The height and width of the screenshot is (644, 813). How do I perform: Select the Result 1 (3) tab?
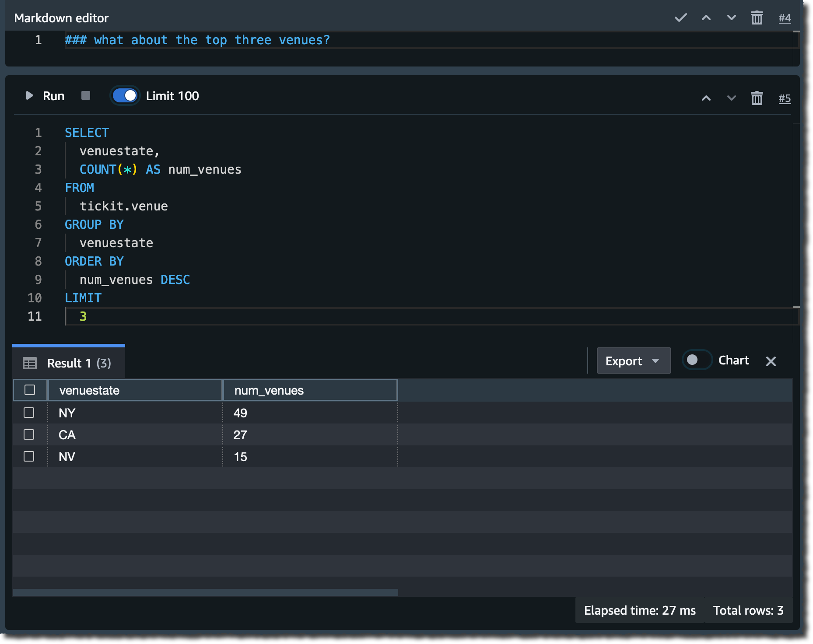coord(79,363)
